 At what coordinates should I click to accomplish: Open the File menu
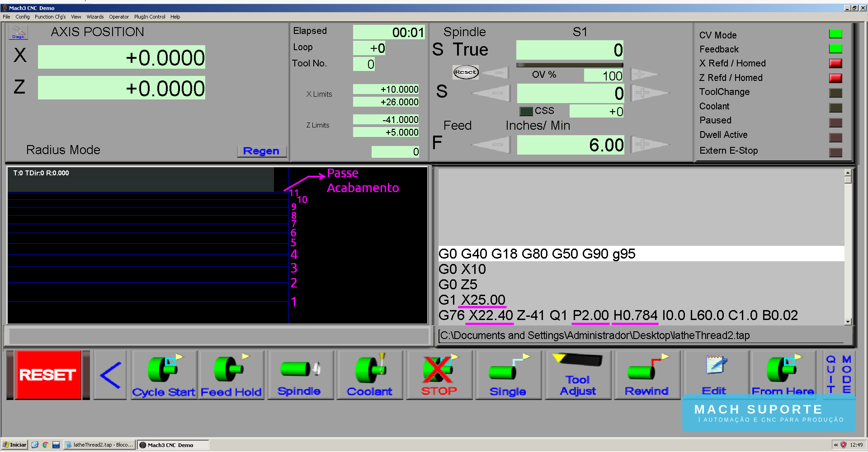(x=6, y=17)
